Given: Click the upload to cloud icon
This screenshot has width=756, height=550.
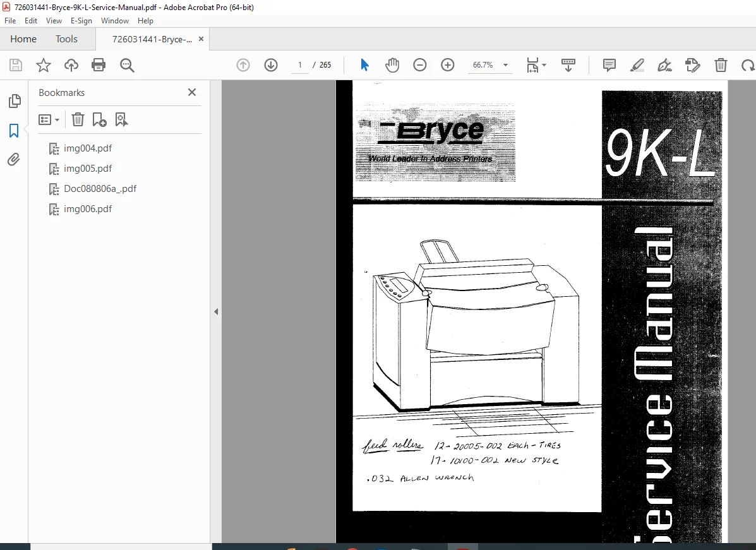Looking at the screenshot, I should click(71, 65).
